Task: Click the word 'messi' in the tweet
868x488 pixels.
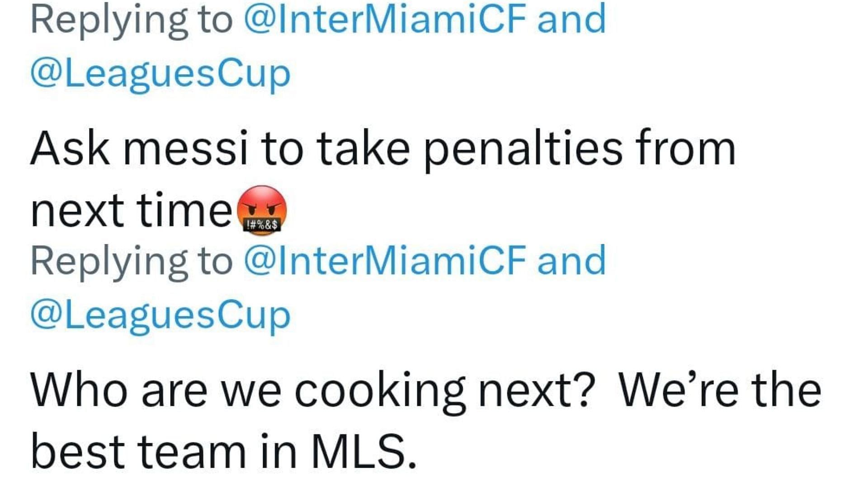Action: [x=186, y=149]
